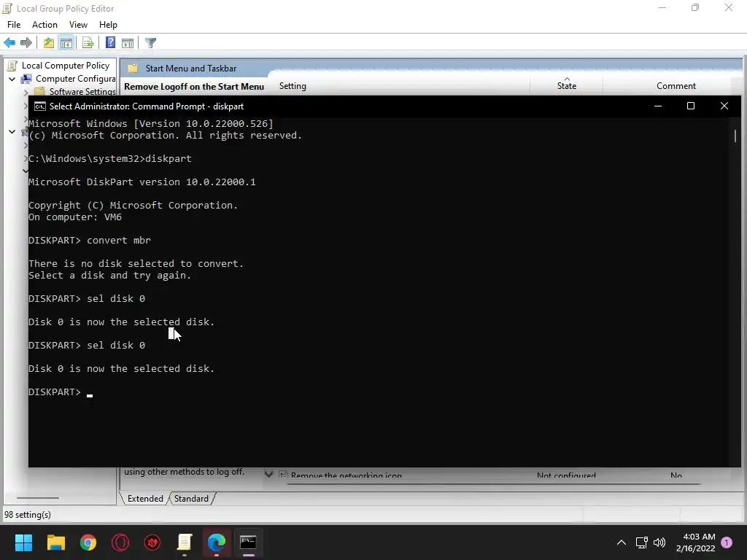
Task: Open the Action menu
Action: pos(44,25)
